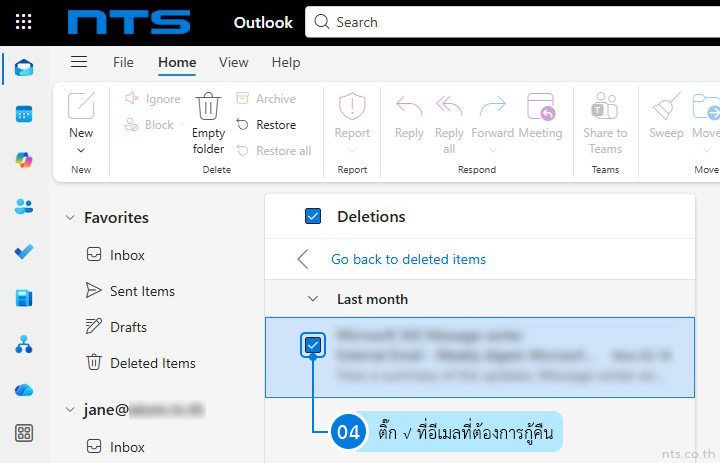Image resolution: width=720 pixels, height=463 pixels.
Task: Click the Outlook app title
Action: pos(263,22)
